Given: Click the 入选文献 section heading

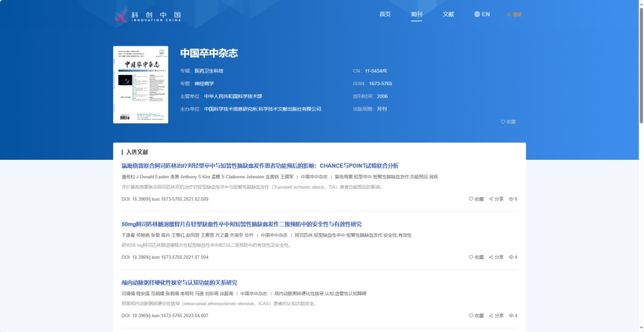Looking at the screenshot, I should click(137, 152).
